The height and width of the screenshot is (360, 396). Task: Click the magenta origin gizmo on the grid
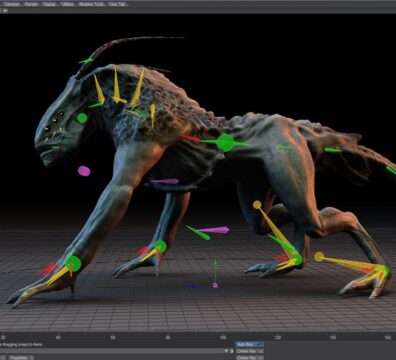coord(215,285)
